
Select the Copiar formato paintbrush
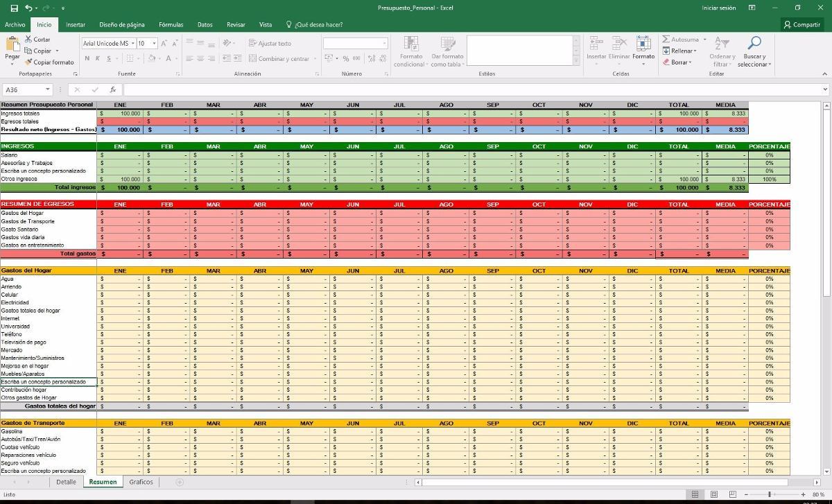click(x=28, y=62)
